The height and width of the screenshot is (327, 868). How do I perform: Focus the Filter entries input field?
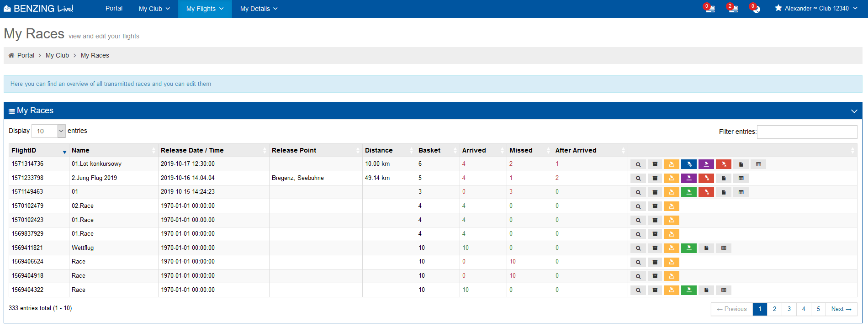[807, 132]
